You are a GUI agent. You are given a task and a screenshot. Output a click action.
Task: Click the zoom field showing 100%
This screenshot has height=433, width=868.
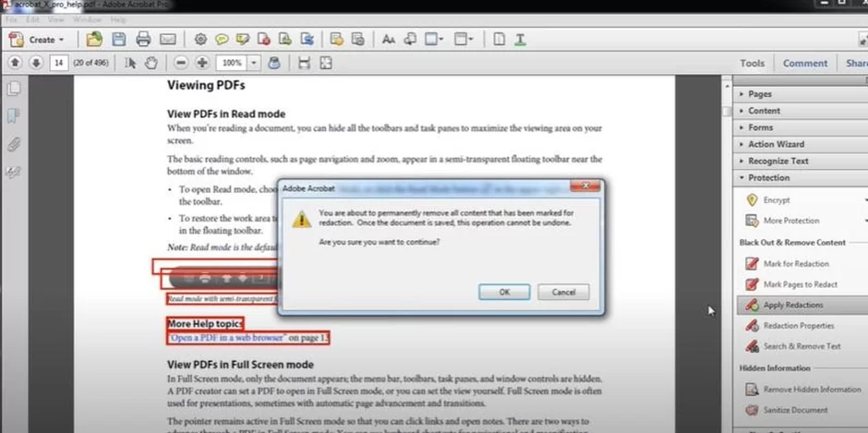pyautogui.click(x=232, y=63)
